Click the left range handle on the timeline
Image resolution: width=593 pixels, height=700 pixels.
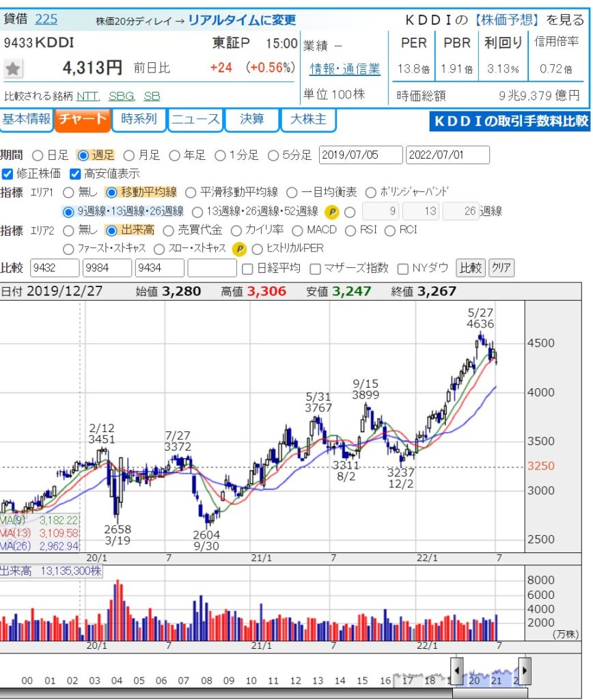coord(457,666)
